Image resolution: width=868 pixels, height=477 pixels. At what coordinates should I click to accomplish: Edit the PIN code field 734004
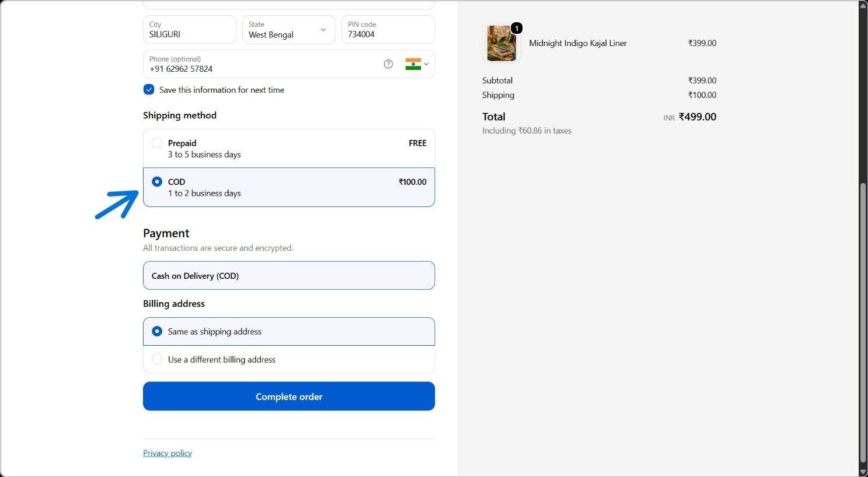pos(388,30)
